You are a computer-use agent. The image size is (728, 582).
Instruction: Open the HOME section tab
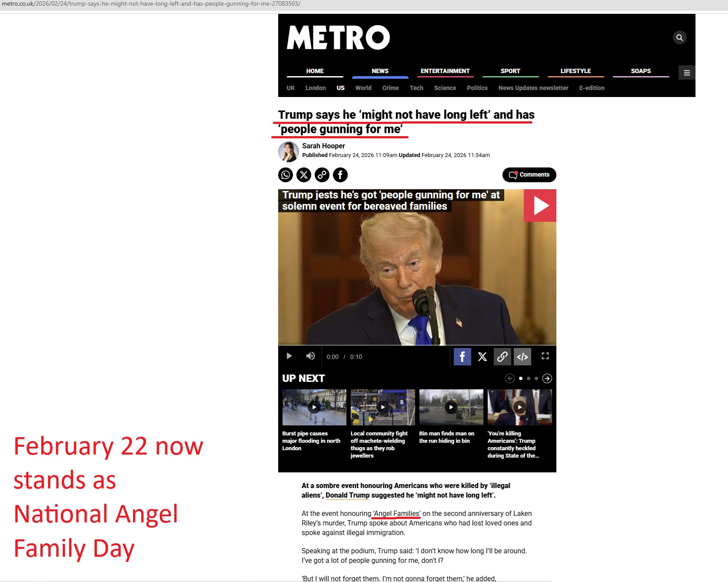(x=315, y=71)
